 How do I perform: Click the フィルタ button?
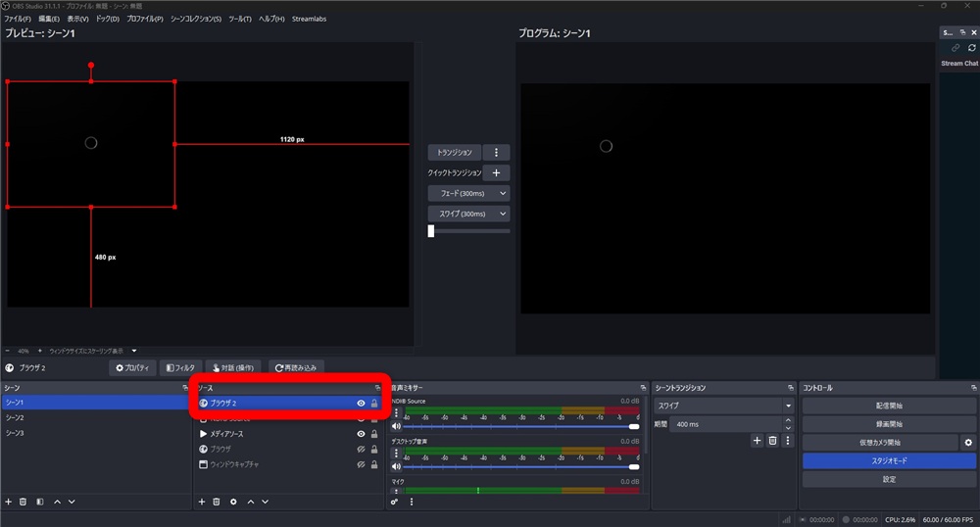pyautogui.click(x=180, y=368)
